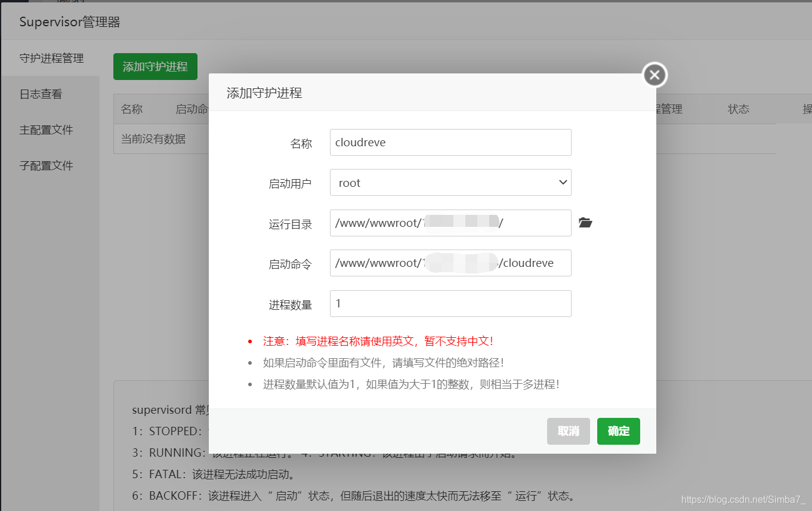The width and height of the screenshot is (812, 511).
Task: Click the 名称 column header
Action: pos(131,109)
